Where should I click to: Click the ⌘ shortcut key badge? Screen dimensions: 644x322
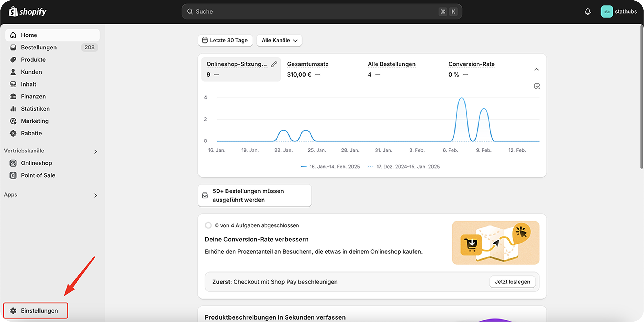(443, 12)
